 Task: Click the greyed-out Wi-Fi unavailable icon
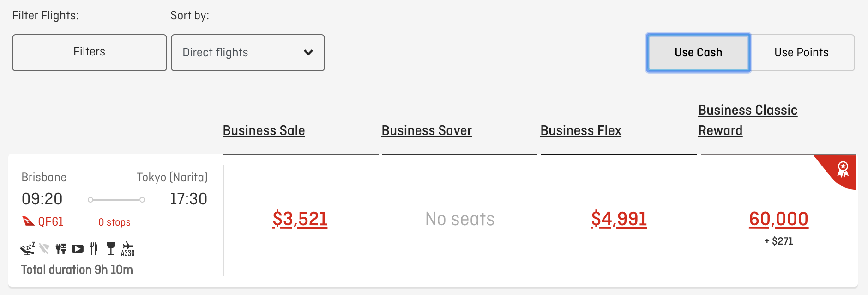[x=44, y=249]
